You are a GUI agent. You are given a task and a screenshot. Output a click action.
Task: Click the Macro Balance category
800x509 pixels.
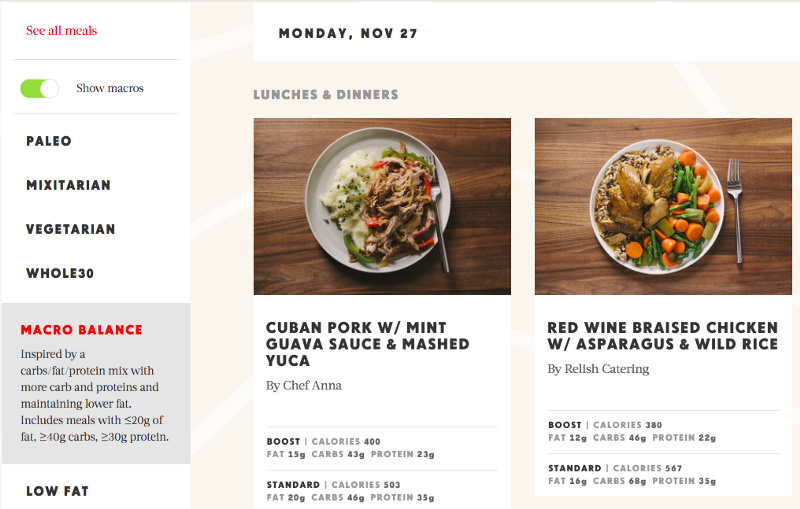point(82,330)
